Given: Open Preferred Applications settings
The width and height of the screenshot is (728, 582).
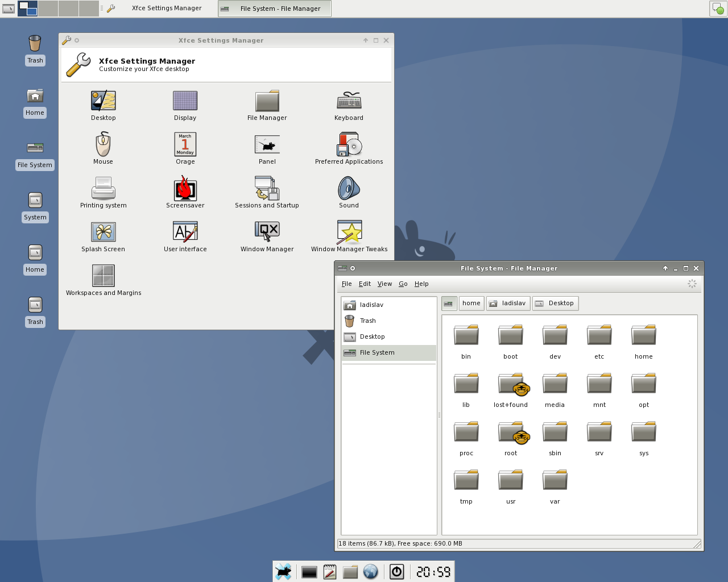Looking at the screenshot, I should 349,149.
